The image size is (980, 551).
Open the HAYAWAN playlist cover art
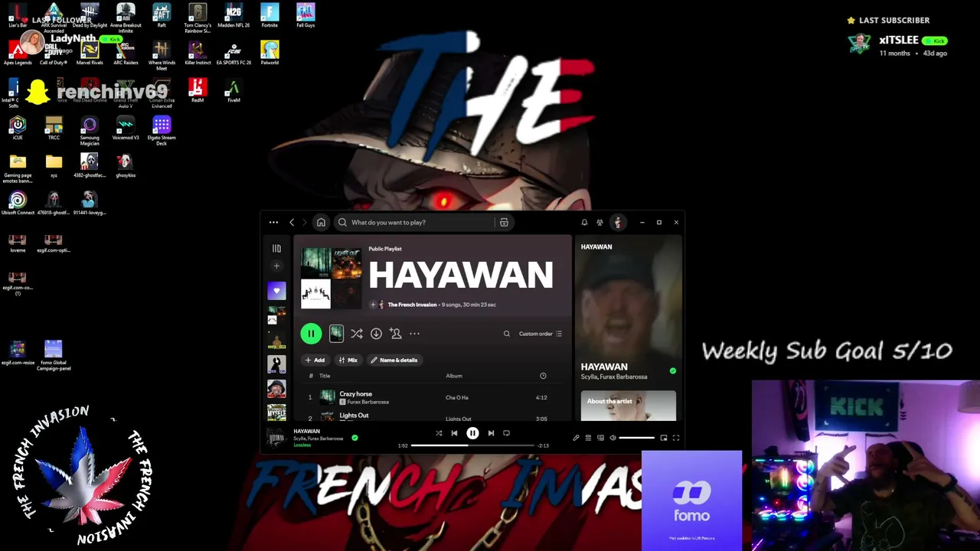[331, 279]
